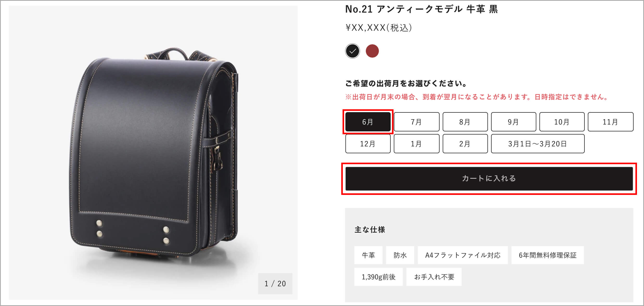
Task: Pick 9月 as shipping month
Action: (x=513, y=122)
